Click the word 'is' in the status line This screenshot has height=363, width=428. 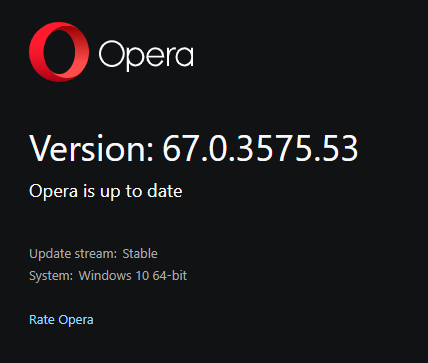[x=89, y=191]
